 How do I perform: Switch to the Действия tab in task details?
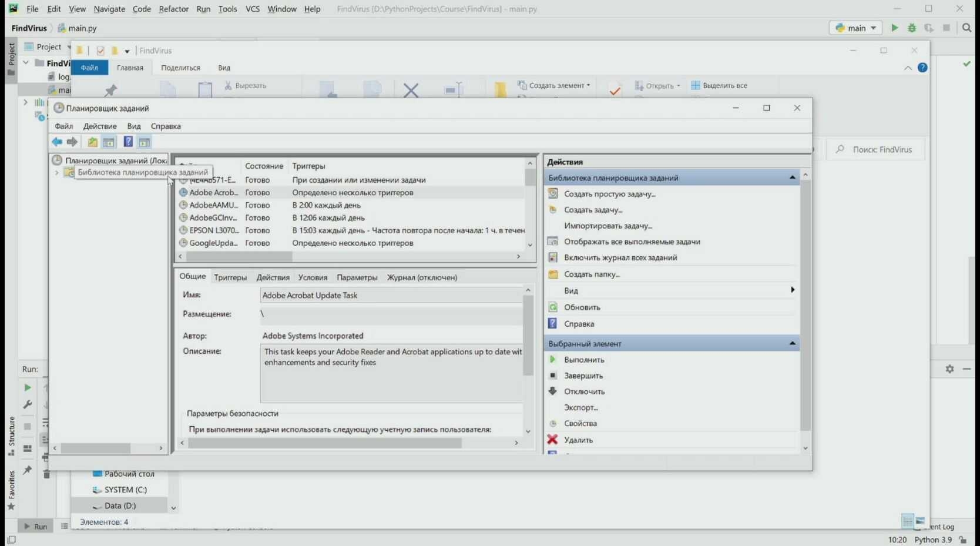pos(273,277)
